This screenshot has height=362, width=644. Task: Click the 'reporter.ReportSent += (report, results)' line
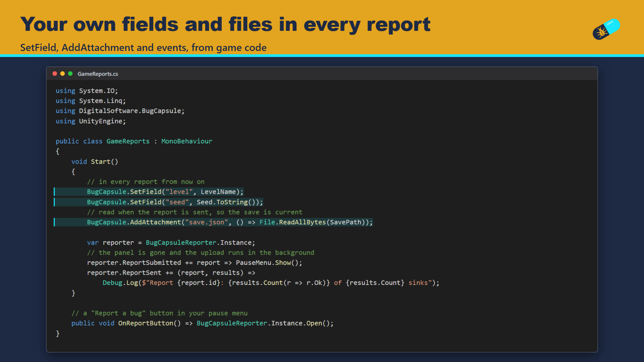(x=171, y=273)
